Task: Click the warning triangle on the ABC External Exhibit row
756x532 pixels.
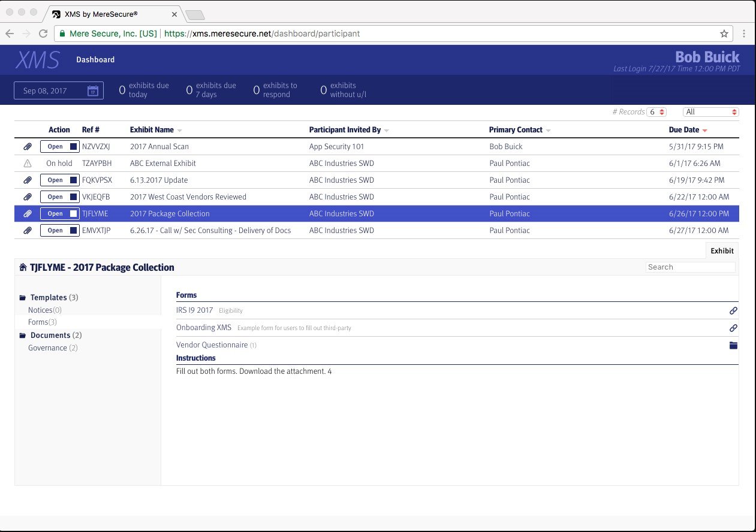Action: click(27, 163)
